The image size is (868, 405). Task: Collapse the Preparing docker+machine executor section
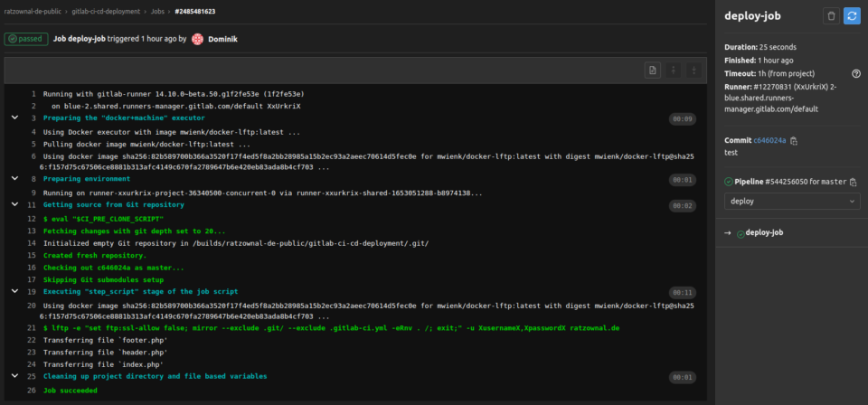pyautogui.click(x=14, y=118)
